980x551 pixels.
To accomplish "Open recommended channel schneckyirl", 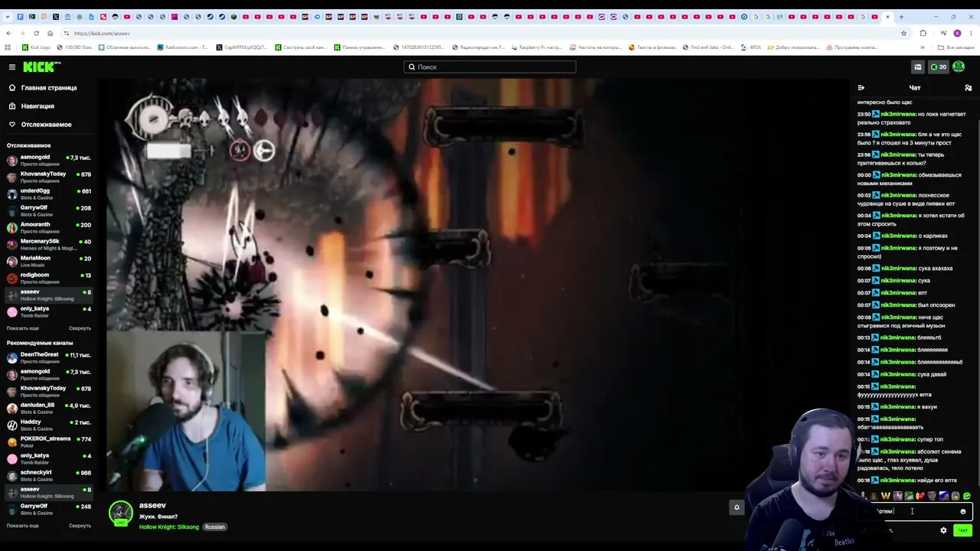I will pyautogui.click(x=49, y=476).
